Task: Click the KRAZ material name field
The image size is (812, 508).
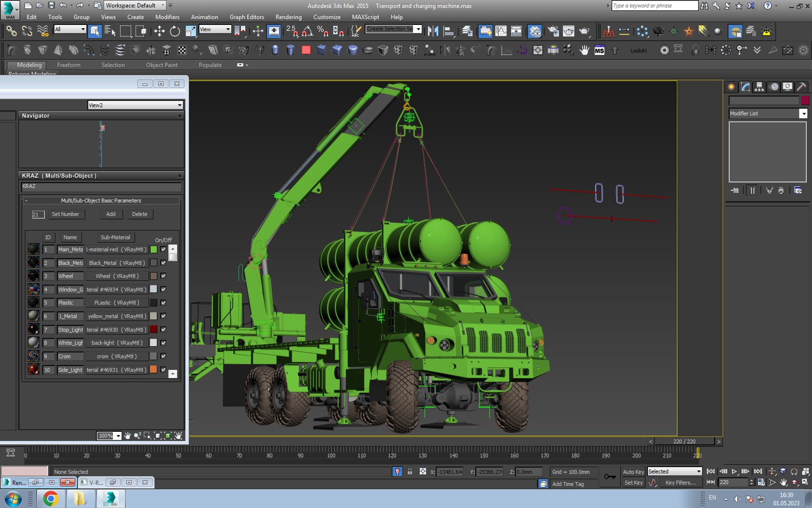Action: (x=101, y=187)
